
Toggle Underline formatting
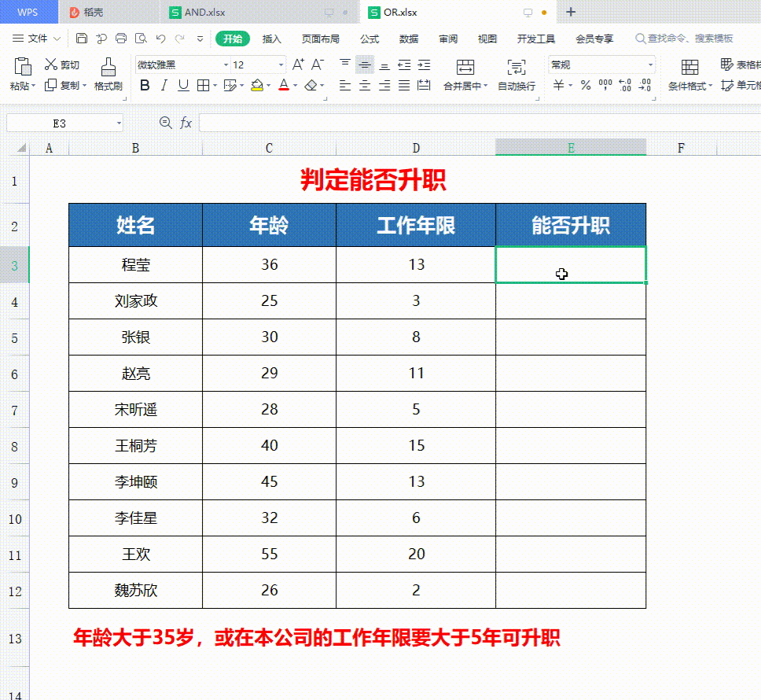coord(183,86)
